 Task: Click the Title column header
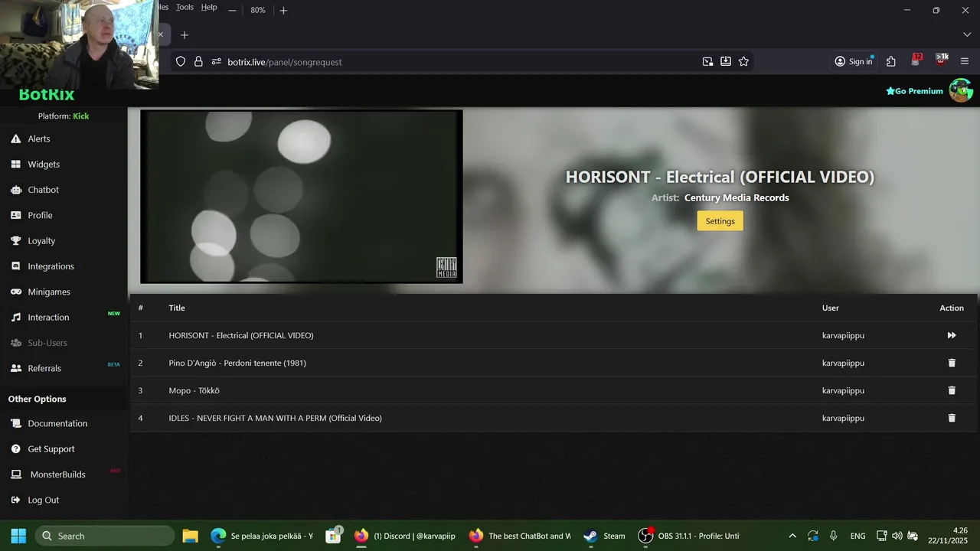coord(177,308)
